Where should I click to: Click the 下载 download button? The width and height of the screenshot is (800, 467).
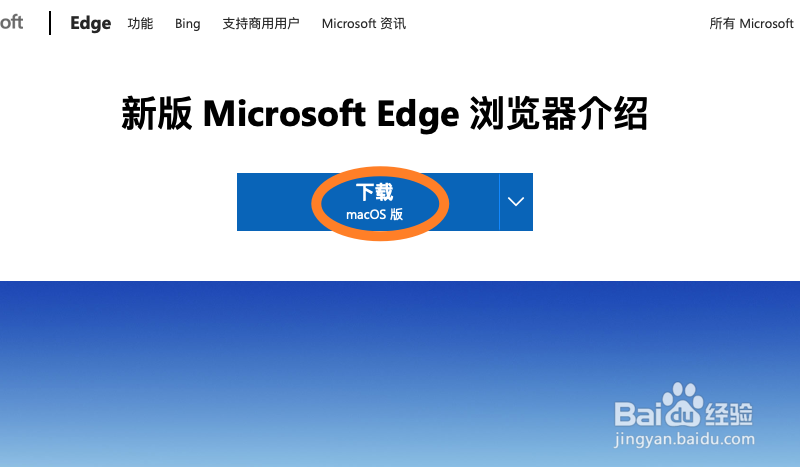368,202
